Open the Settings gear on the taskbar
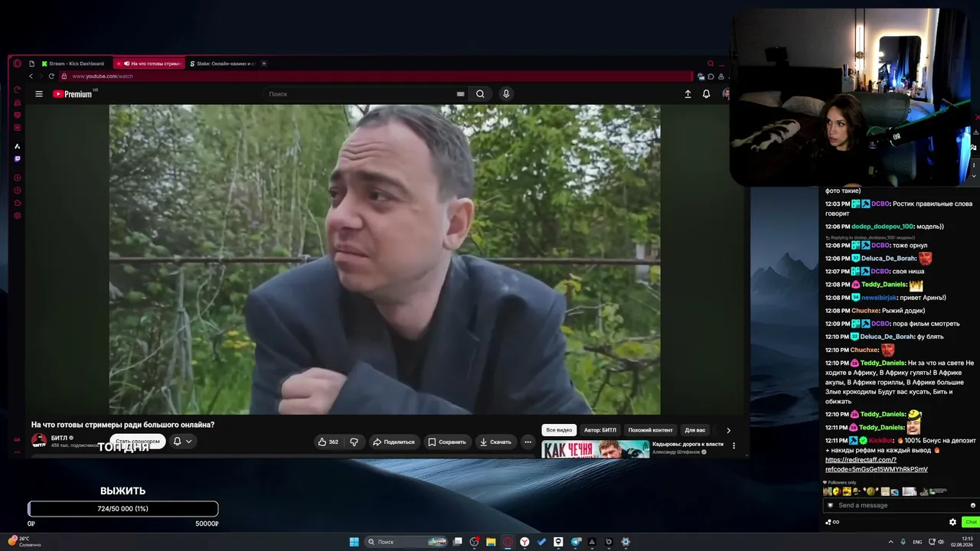The height and width of the screenshot is (551, 980). coord(626,542)
